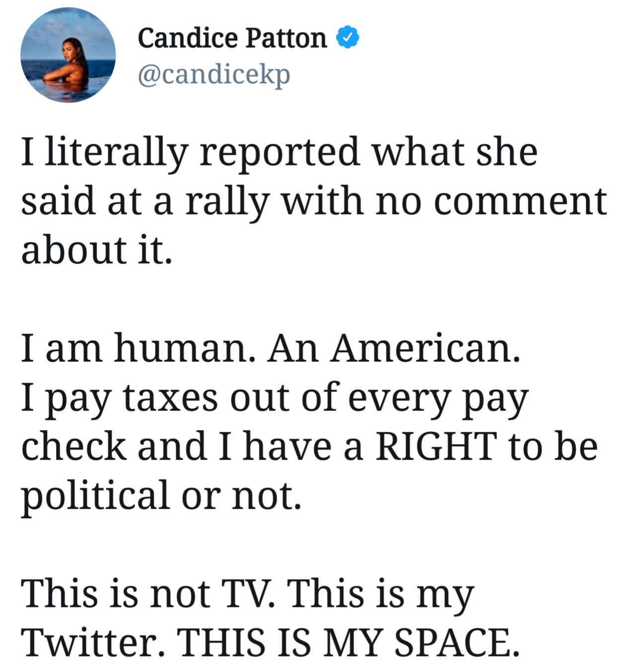Click the word "every" in the tweet
This screenshot has height=672, width=636.
point(399,398)
